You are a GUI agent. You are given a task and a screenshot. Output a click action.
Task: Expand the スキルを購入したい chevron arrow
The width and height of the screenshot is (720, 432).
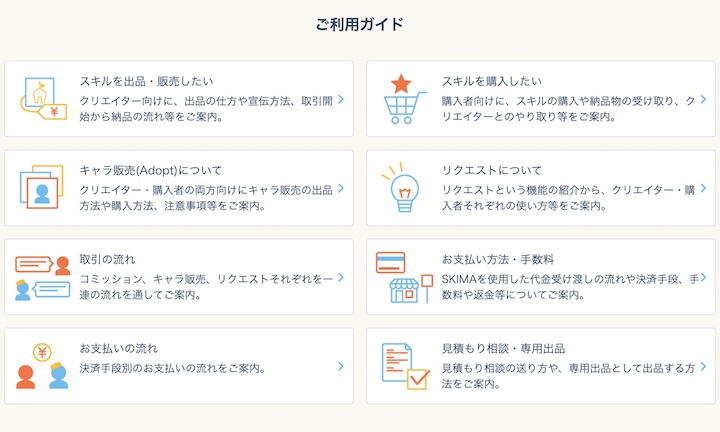(703, 99)
